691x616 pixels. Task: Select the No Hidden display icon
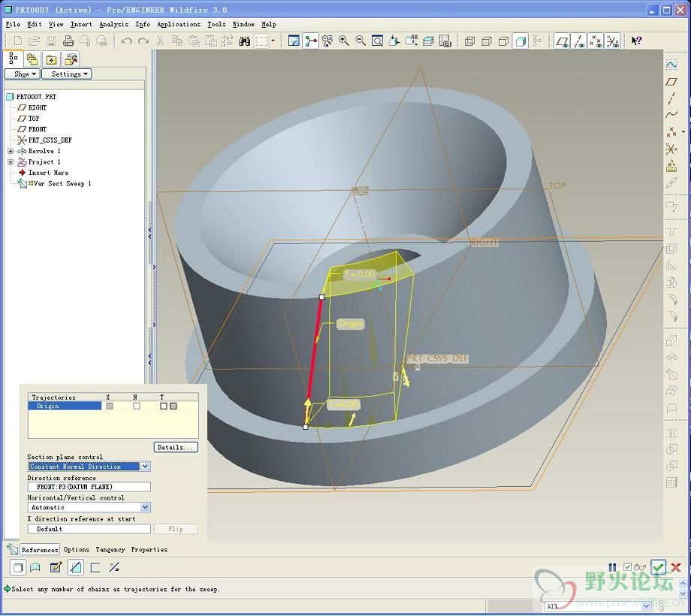click(x=503, y=41)
